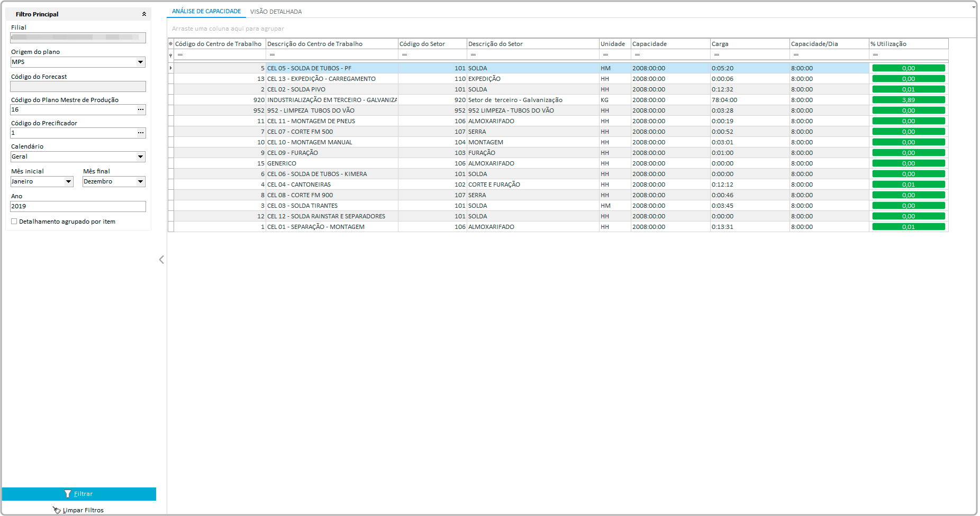Click the EXPEDIÇÃO sector cell
The image size is (980, 516).
533,79
